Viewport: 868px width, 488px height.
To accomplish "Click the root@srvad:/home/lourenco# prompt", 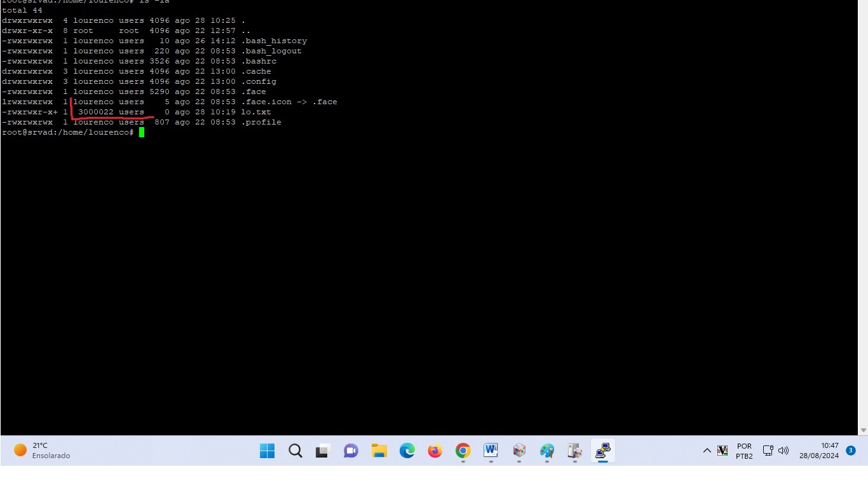I will click(68, 132).
